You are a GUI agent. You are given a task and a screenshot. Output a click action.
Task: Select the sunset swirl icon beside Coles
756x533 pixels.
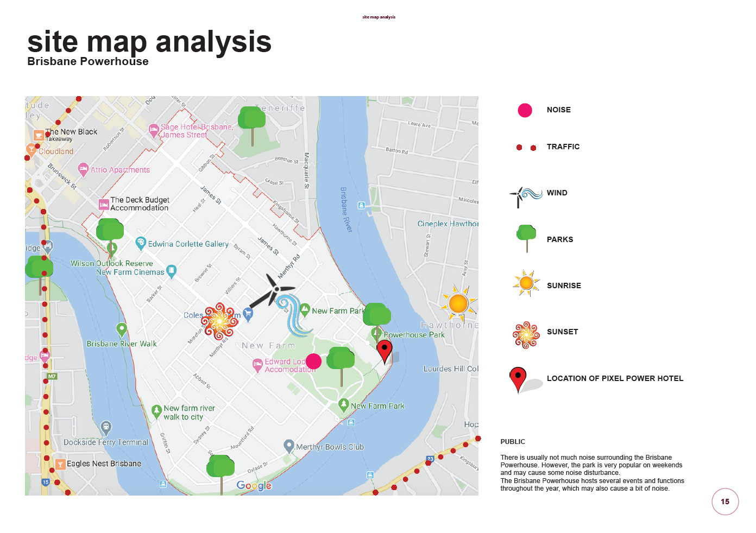tap(220, 321)
